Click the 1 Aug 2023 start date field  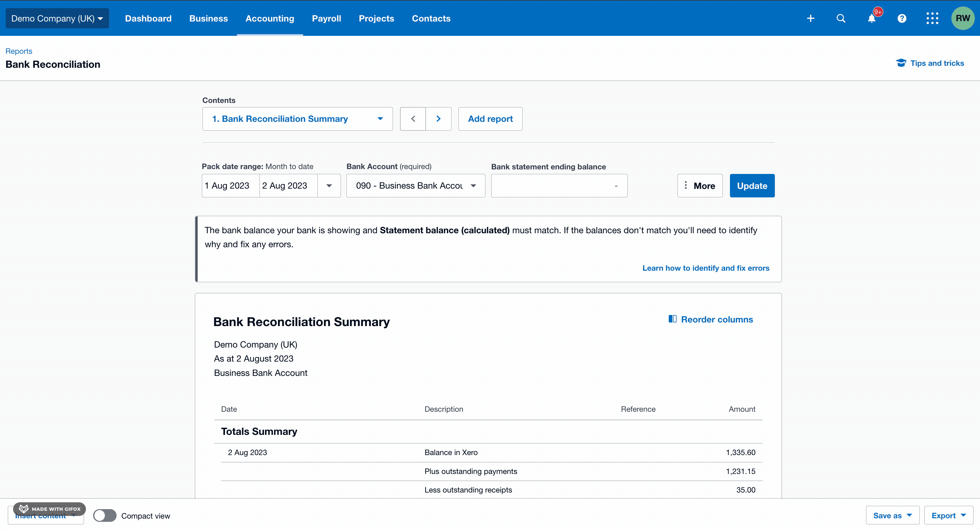coord(231,186)
